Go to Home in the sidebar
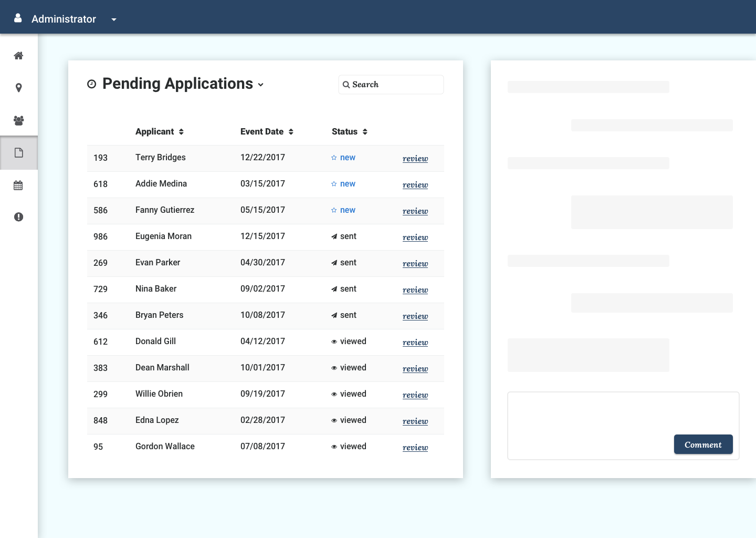 [x=18, y=56]
